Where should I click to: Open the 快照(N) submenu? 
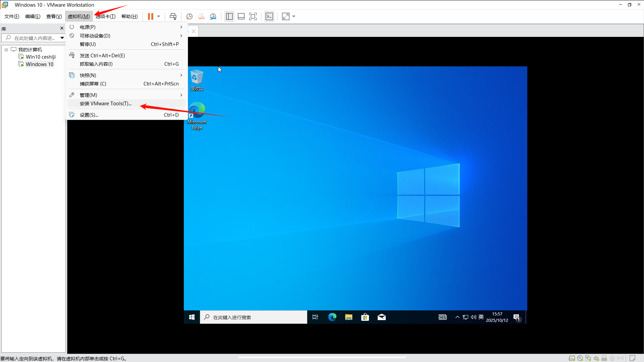88,75
